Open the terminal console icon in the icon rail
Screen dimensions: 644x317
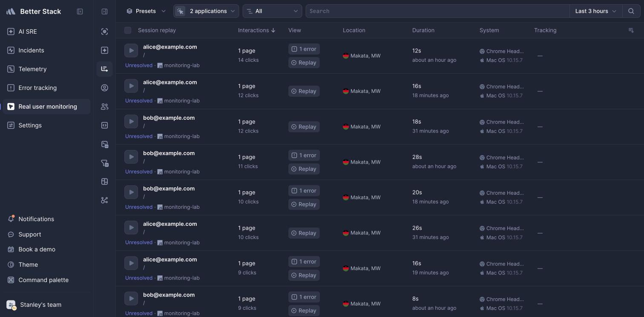[x=104, y=144]
